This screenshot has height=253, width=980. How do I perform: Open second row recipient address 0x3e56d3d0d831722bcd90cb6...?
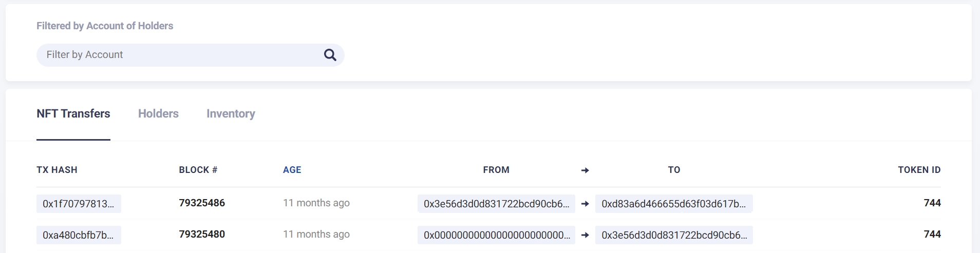673,235
